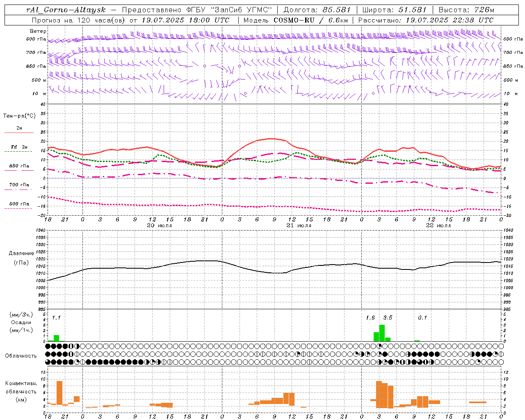Click the tallest green precipitation bar
Screen dimensions: 525x420
coord(382,333)
